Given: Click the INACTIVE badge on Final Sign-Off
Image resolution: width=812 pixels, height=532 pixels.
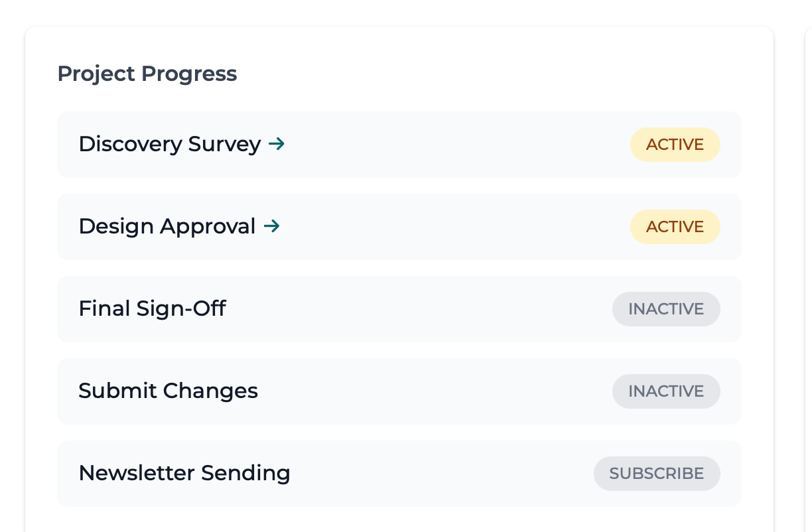Looking at the screenshot, I should point(666,308).
